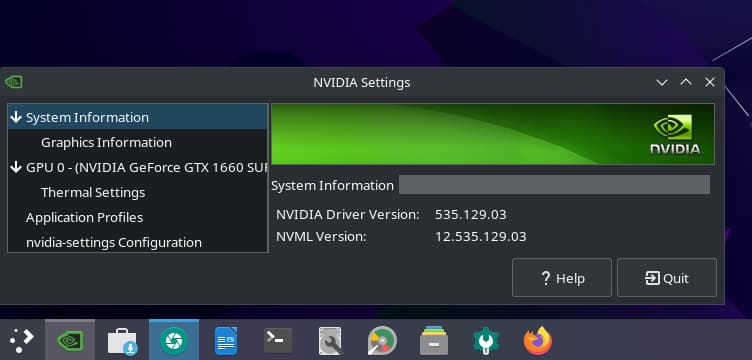Click the NVIDIA Driver Version label

point(348,214)
